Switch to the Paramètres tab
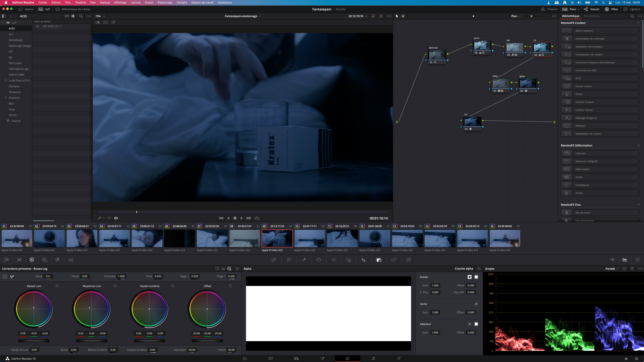Viewport: 644px width, 362px height. pos(592,16)
